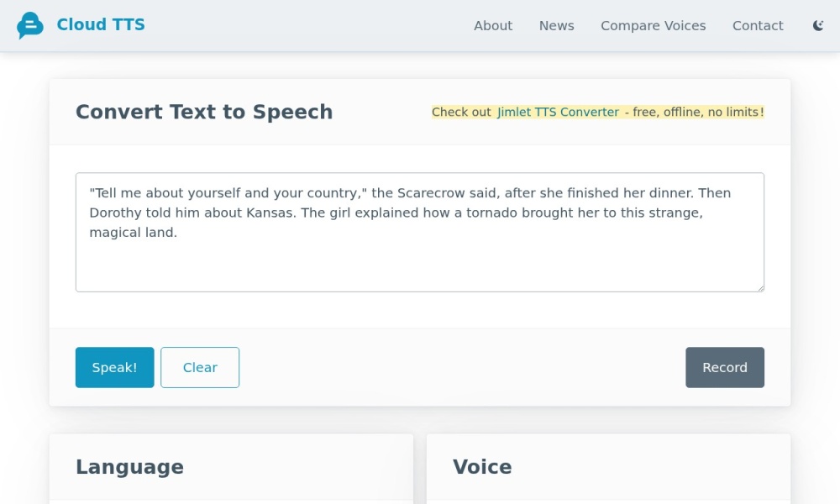Click the Cloud TTS speech bubble logo
Viewport: 840px width, 504px height.
pos(30,26)
